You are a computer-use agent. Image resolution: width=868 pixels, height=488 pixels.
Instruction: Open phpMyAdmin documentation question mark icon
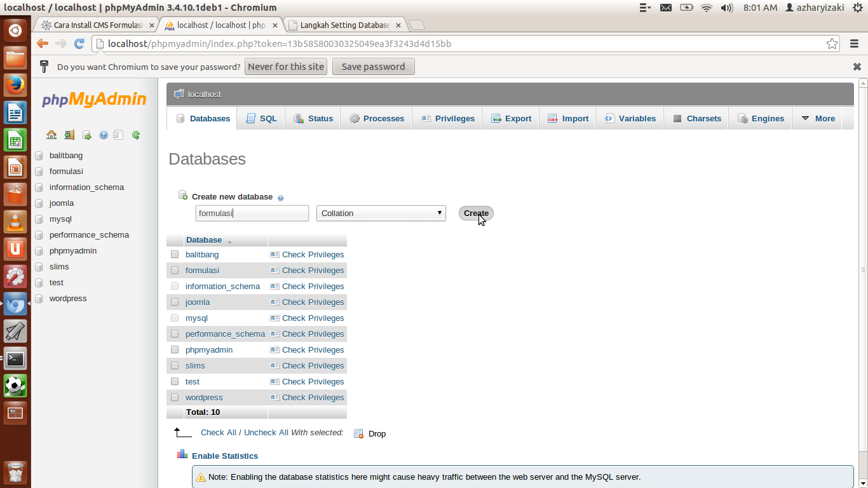(103, 135)
